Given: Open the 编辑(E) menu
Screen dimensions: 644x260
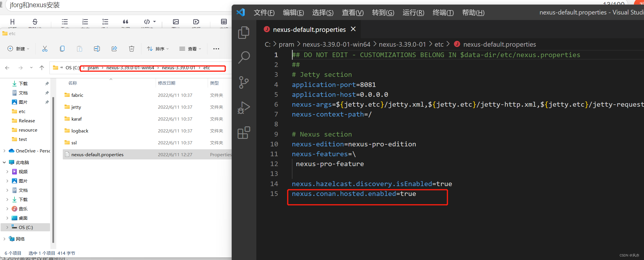Looking at the screenshot, I should click(293, 13).
